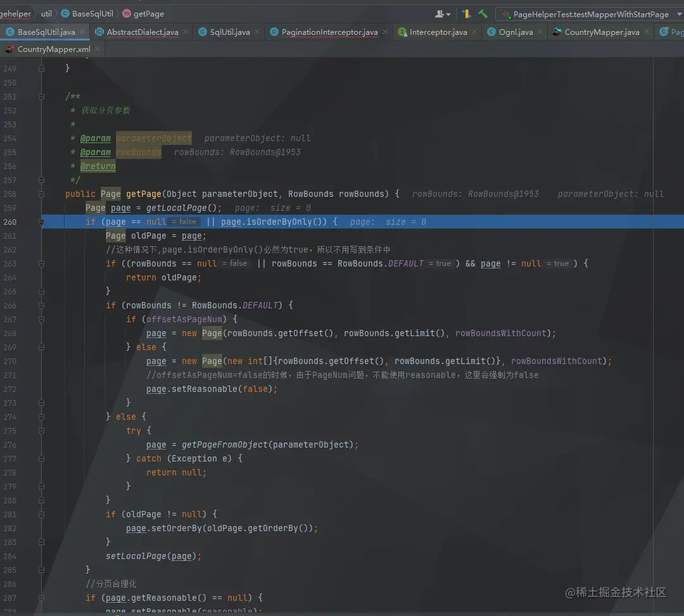The width and height of the screenshot is (684, 616).
Task: Collapse the catch block fold at line 277
Action: [41, 458]
